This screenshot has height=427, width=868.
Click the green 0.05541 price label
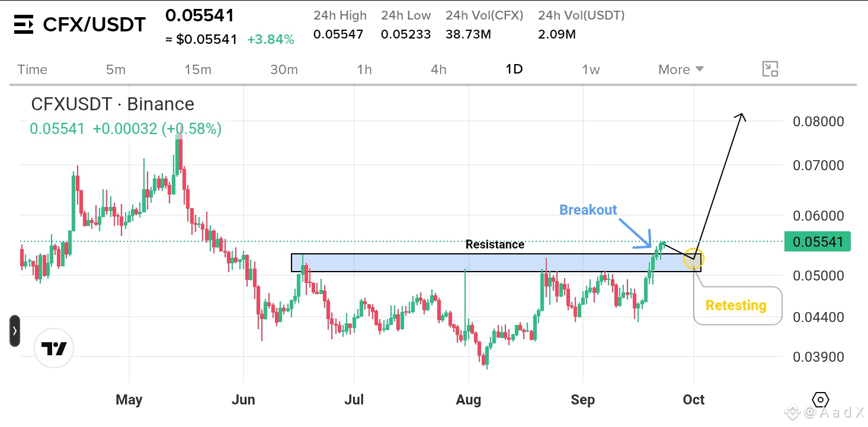[x=818, y=242]
